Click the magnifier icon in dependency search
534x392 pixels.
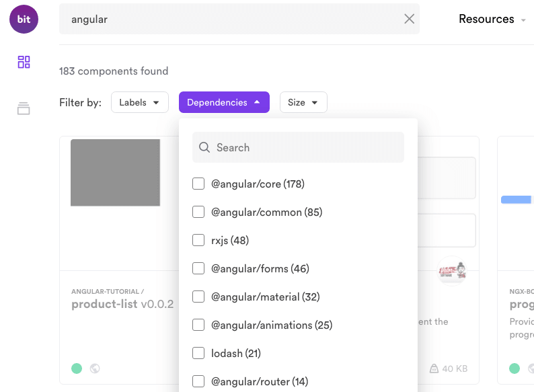pyautogui.click(x=204, y=147)
